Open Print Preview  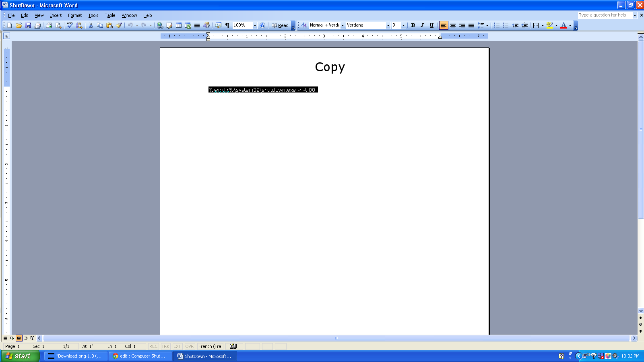pos(58,25)
